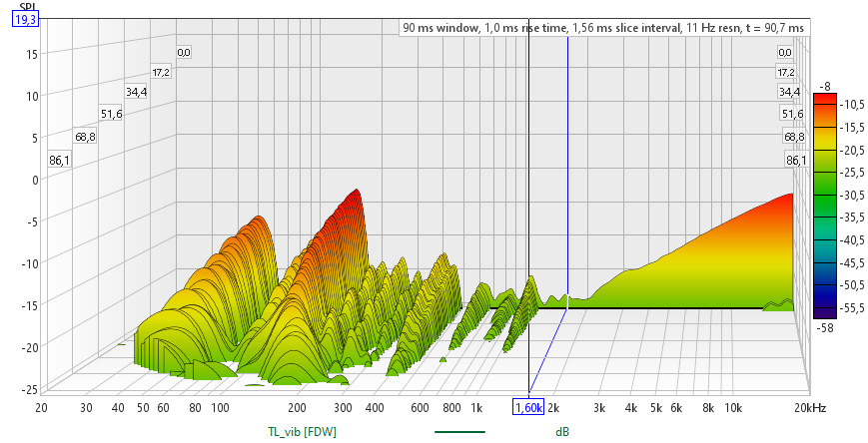Click the left 34,4 time slice label
The image size is (868, 443).
click(x=136, y=92)
